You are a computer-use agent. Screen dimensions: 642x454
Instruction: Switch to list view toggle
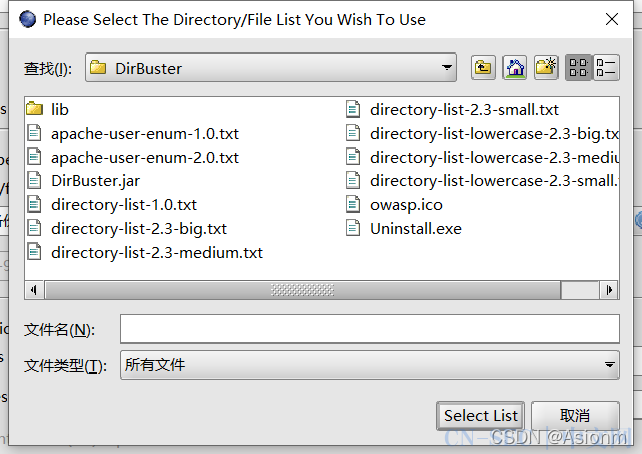577,68
